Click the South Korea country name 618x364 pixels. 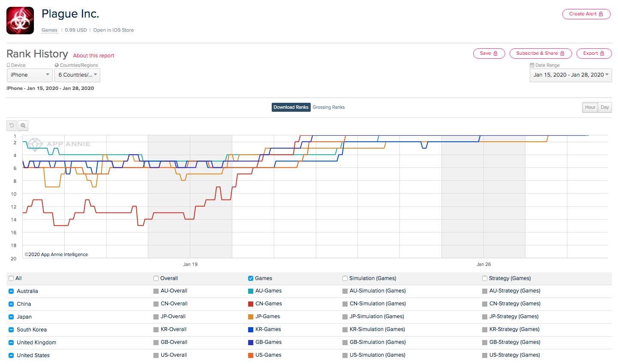pos(32,330)
